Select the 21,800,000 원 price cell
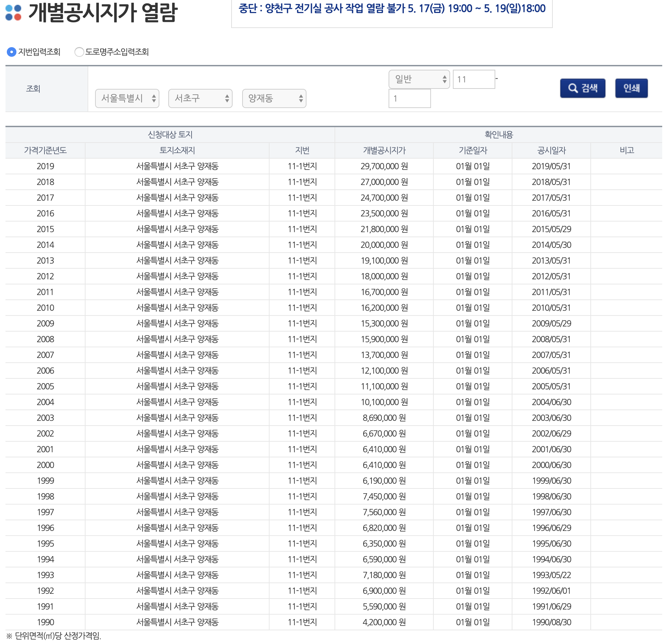 (384, 229)
